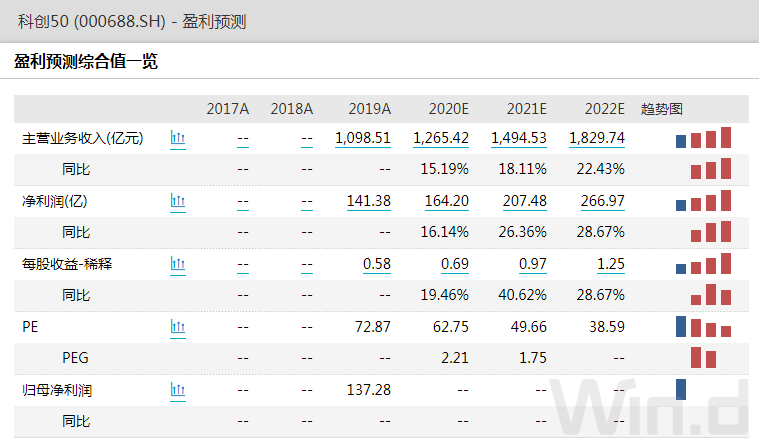Click the 2017A column header

click(x=228, y=109)
